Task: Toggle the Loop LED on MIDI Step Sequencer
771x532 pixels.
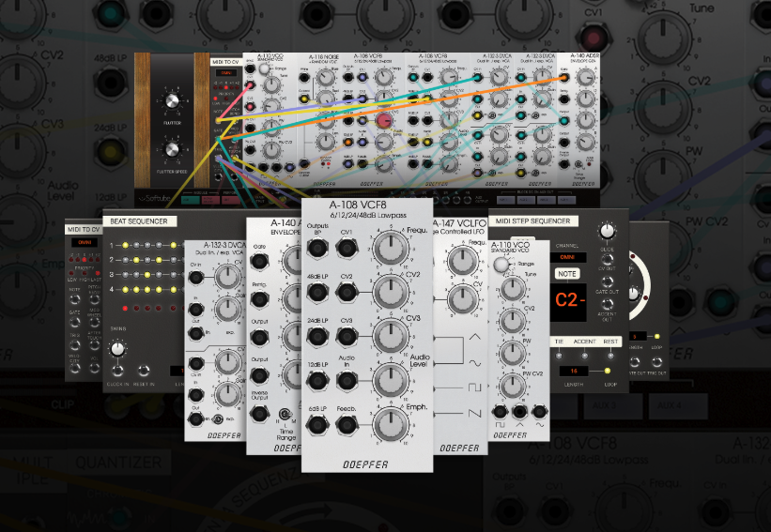Action: 608,371
